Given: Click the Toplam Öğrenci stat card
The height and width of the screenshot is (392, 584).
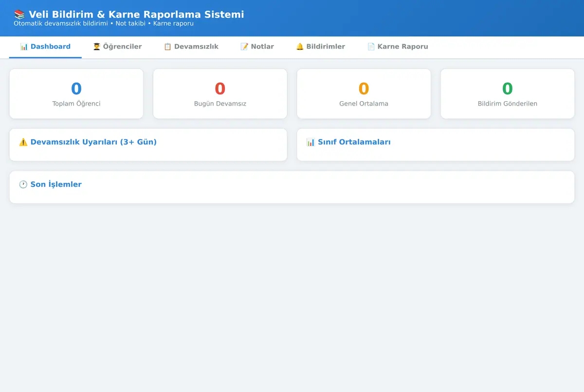Looking at the screenshot, I should tap(76, 93).
